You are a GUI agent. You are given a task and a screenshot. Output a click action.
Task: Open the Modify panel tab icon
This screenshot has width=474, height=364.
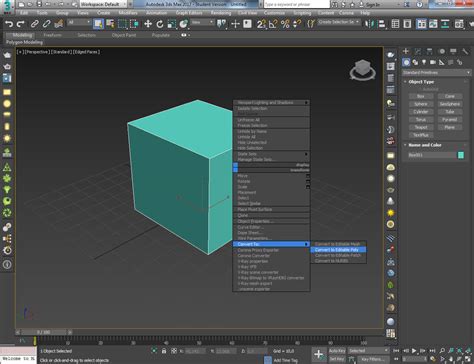pyautogui.click(x=418, y=51)
